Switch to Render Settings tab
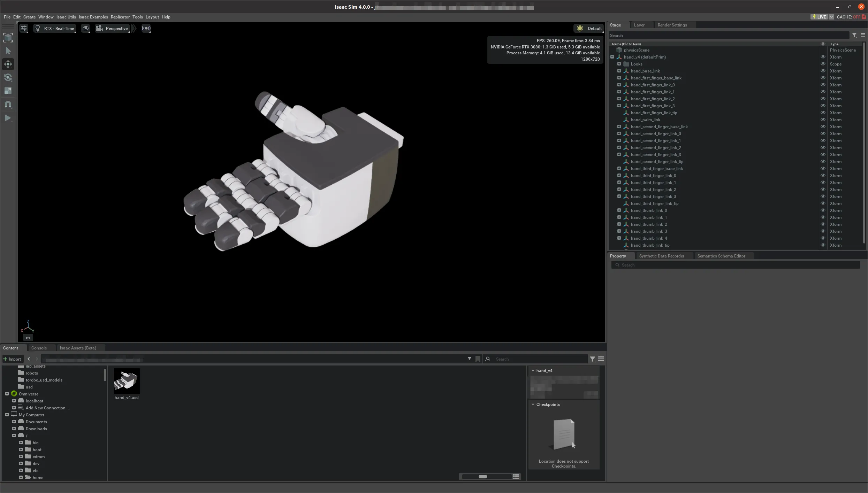Image resolution: width=868 pixels, height=493 pixels. click(x=672, y=25)
